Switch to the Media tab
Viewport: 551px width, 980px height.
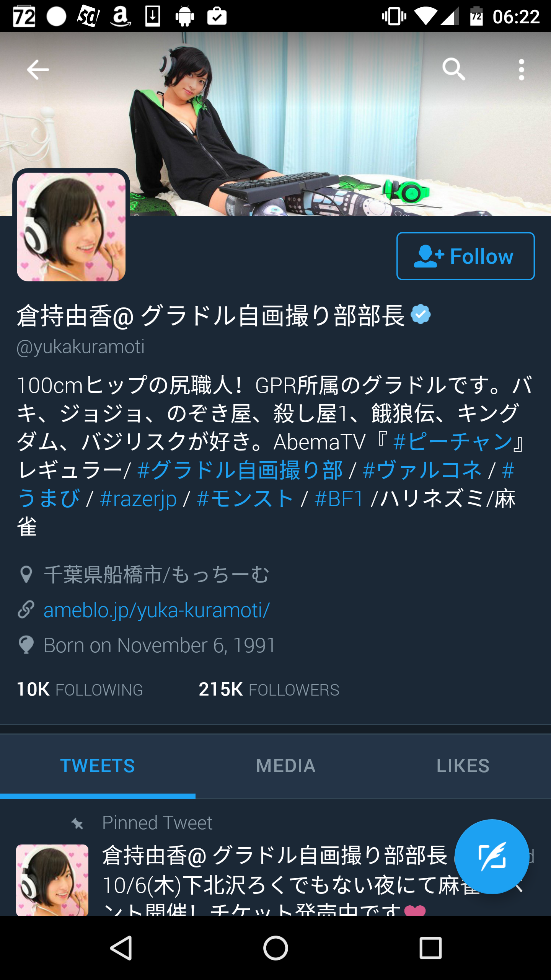coord(285,766)
